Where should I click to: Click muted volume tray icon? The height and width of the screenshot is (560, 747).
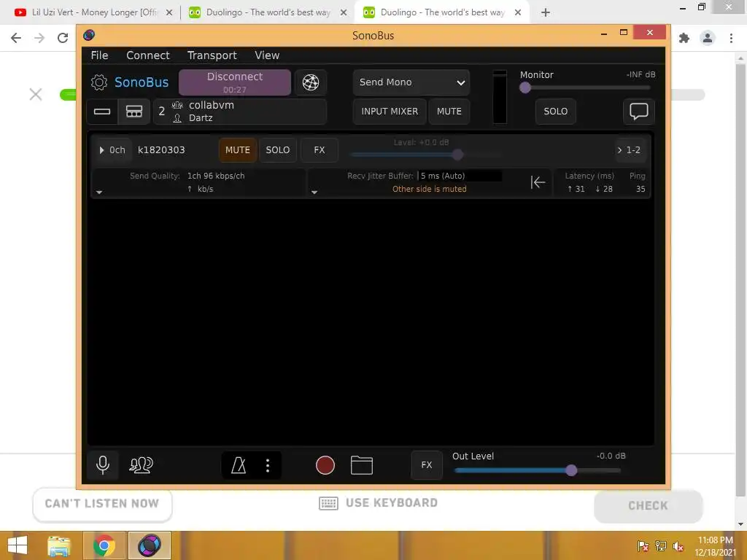[678, 546]
